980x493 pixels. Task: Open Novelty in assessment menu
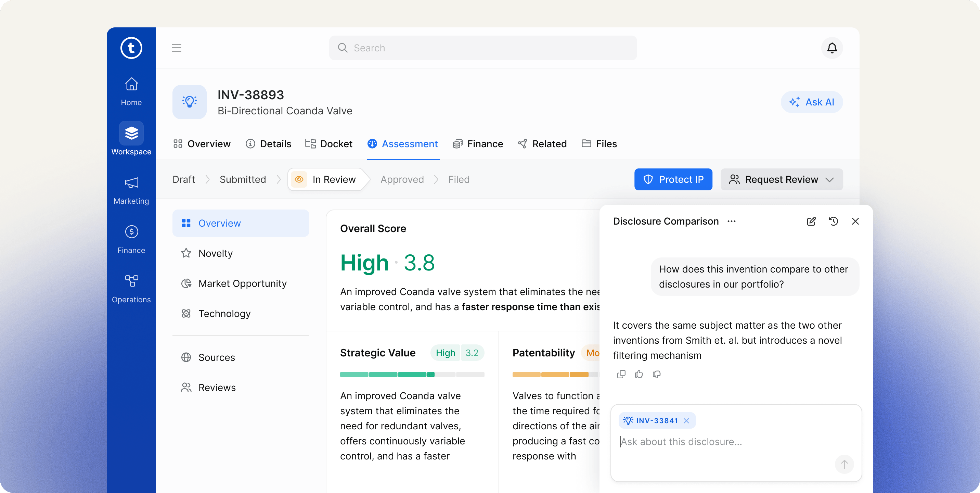point(241,253)
